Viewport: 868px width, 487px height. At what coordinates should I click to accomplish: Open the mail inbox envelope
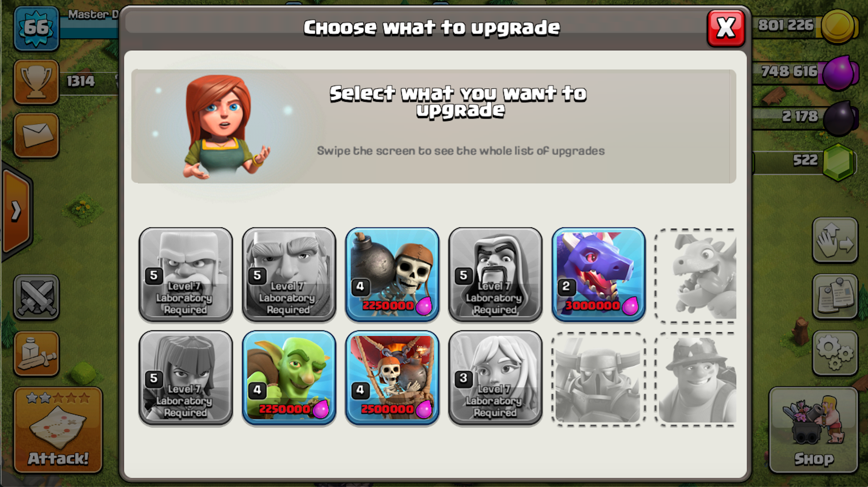click(x=37, y=135)
